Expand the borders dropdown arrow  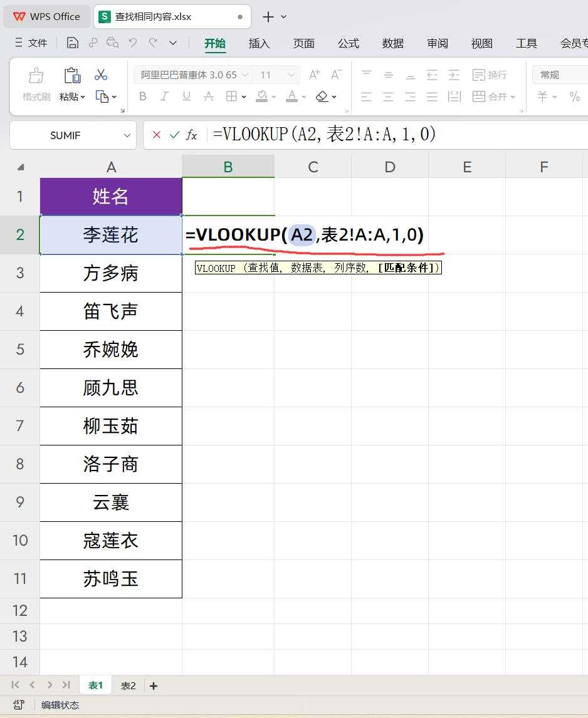pyautogui.click(x=244, y=97)
